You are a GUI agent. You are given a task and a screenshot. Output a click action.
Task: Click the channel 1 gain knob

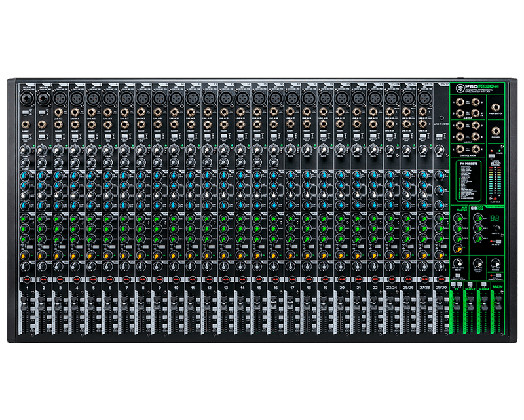coord(25,151)
